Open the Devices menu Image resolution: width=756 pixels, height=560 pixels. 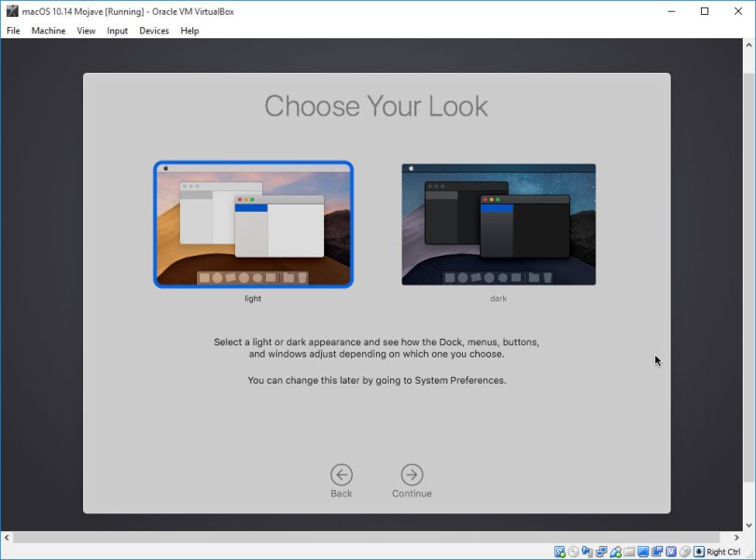154,31
